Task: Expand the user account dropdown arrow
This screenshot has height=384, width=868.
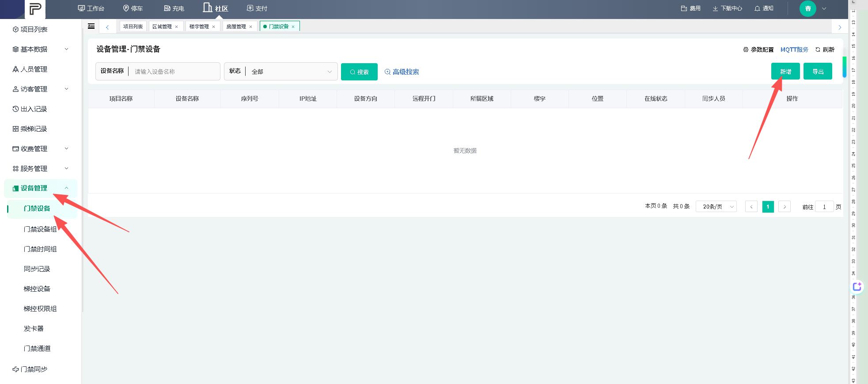Action: (824, 8)
